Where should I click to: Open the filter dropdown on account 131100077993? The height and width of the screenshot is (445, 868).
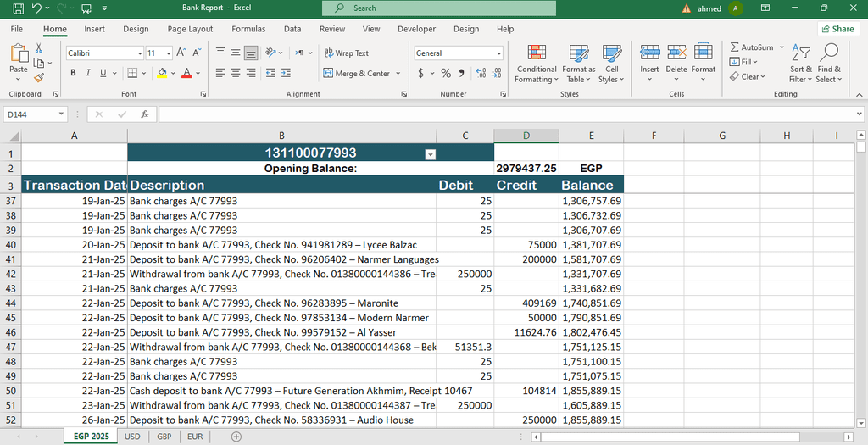tap(430, 154)
